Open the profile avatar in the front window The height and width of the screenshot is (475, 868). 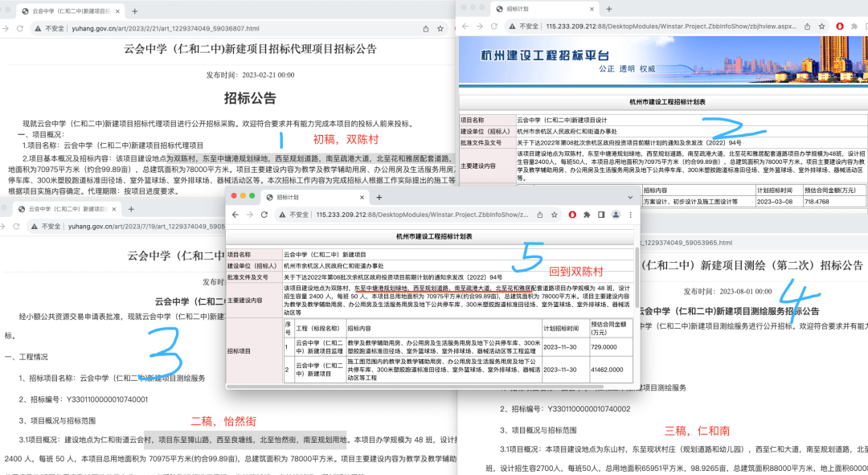tap(616, 215)
